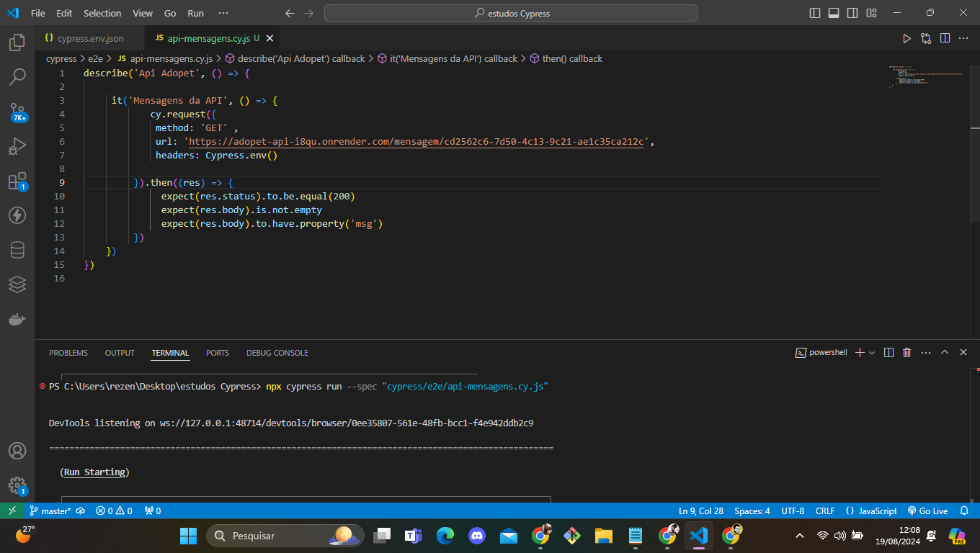This screenshot has height=553, width=980.
Task: Select the cypress breadcrumb segment
Action: [x=61, y=58]
